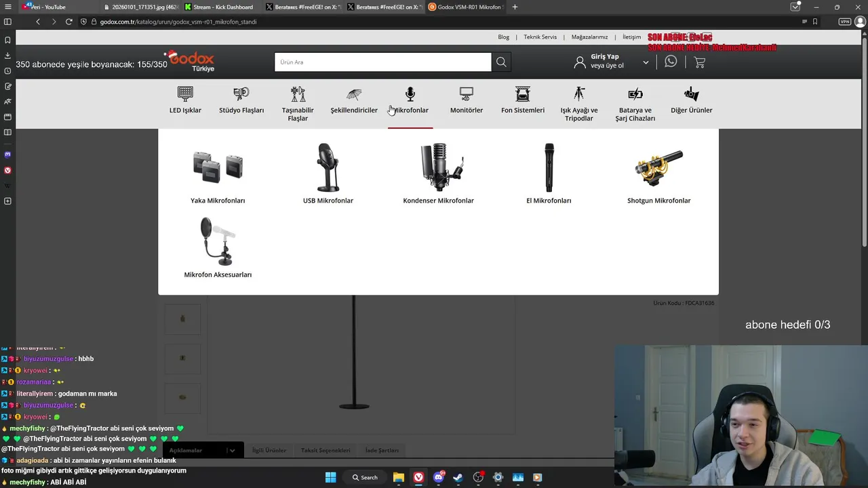This screenshot has width=868, height=488.
Task: Select Mikrofon Aksesuarları subcategory
Action: click(218, 247)
